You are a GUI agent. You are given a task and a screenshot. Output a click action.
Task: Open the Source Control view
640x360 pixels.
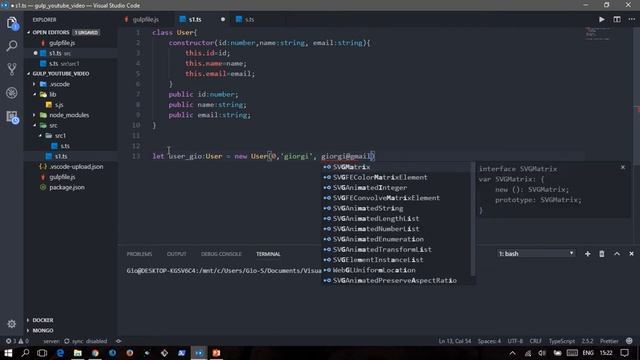coord(12,69)
